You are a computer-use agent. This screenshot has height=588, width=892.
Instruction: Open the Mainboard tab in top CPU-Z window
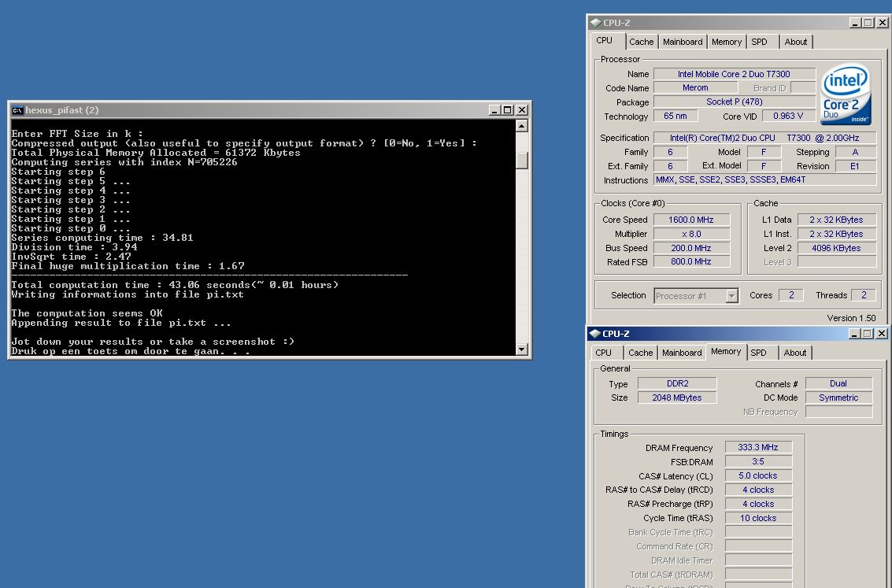[683, 42]
